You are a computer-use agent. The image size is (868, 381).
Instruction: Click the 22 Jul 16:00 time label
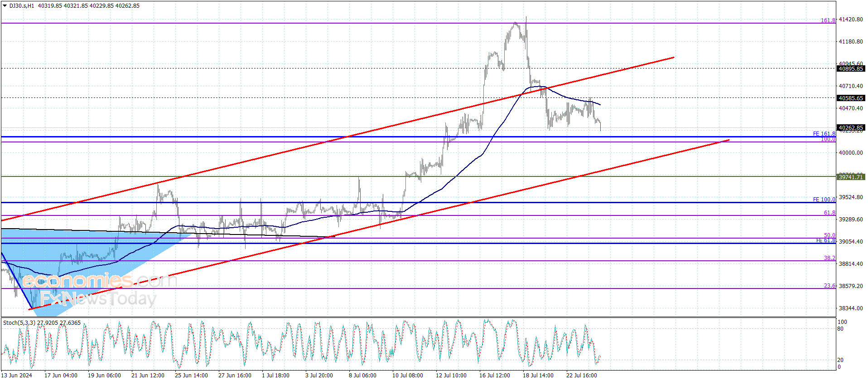[581, 375]
